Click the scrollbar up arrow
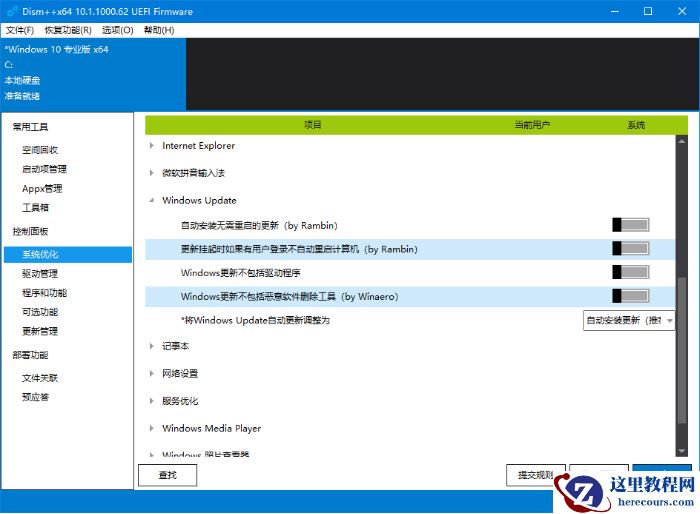 (681, 141)
